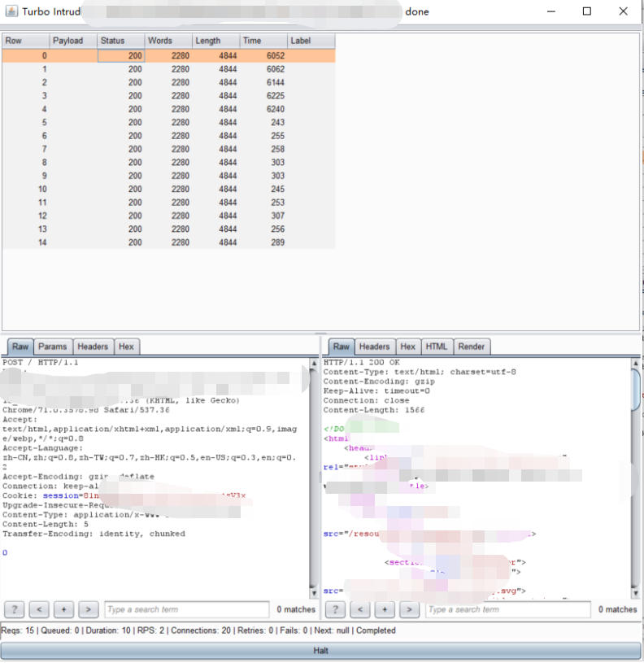
Task: Click the request pane '>' next match button
Action: click(89, 609)
